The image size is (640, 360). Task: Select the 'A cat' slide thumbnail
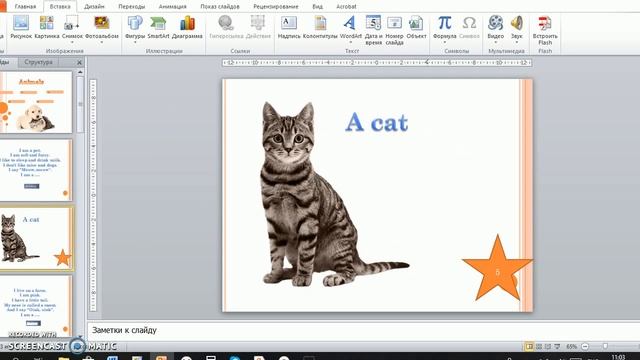pos(36,238)
